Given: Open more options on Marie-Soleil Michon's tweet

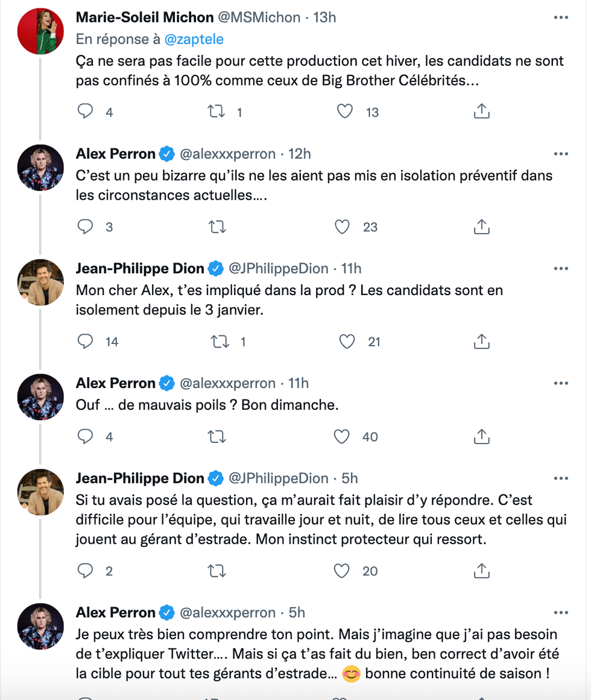Looking at the screenshot, I should click(561, 17).
